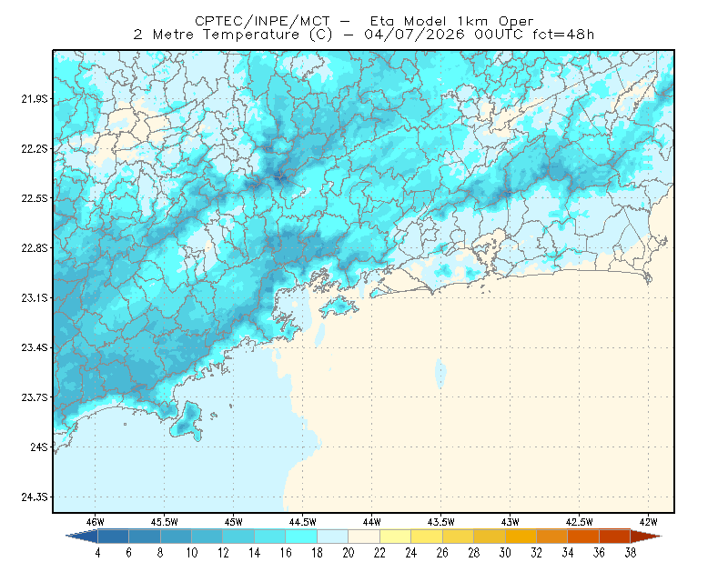Click the 43W longitude label
Screen dimensions: 728x562
coord(511,522)
